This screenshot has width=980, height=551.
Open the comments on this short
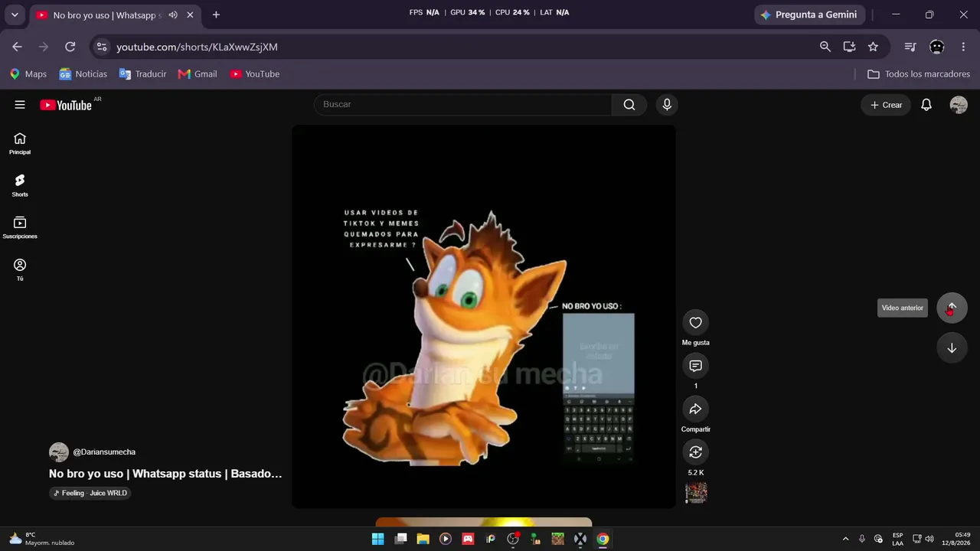tap(695, 366)
